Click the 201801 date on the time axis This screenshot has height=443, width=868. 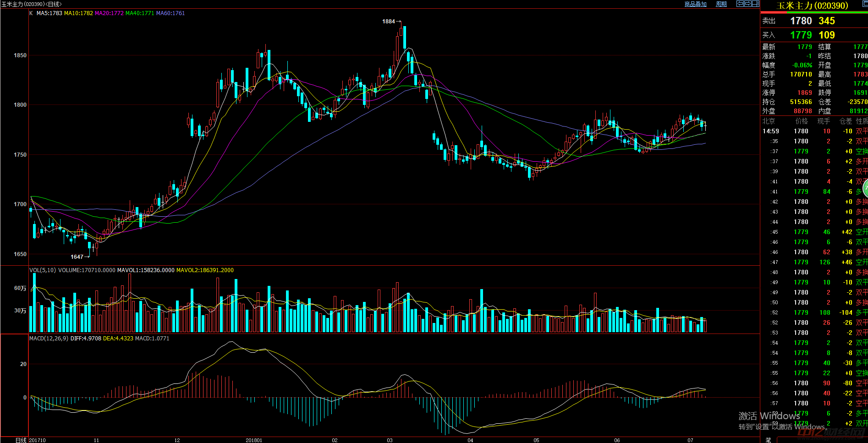pos(254,440)
